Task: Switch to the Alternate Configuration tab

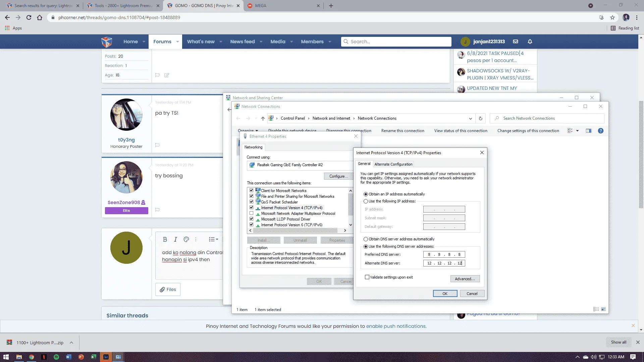Action: pos(393,164)
